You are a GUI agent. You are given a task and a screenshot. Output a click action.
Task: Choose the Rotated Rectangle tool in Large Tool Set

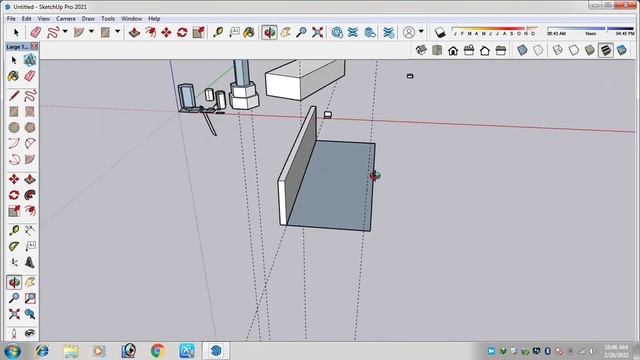(30, 112)
